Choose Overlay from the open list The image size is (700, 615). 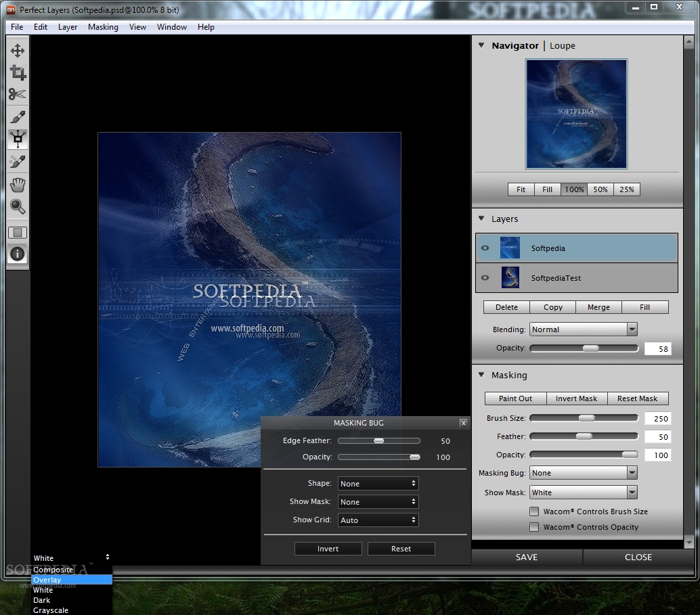pos(72,580)
